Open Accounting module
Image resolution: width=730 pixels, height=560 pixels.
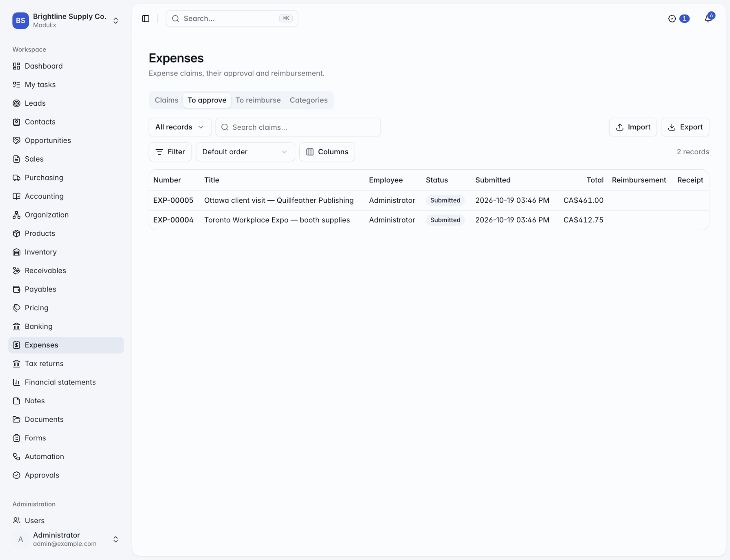(x=66, y=196)
